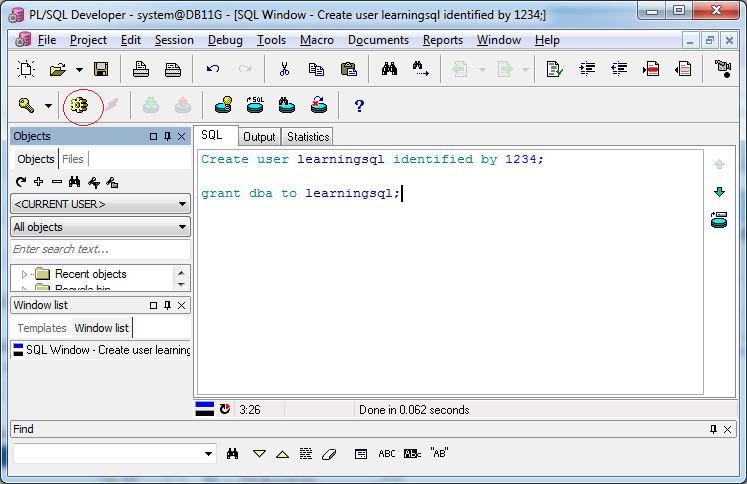Image resolution: width=747 pixels, height=484 pixels.
Task: Click the Cut scissors icon
Action: point(284,70)
